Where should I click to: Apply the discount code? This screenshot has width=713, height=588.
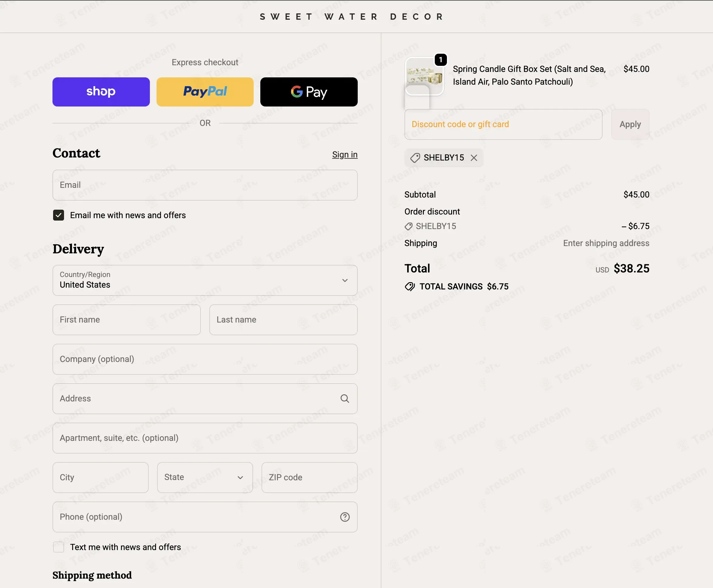[630, 124]
